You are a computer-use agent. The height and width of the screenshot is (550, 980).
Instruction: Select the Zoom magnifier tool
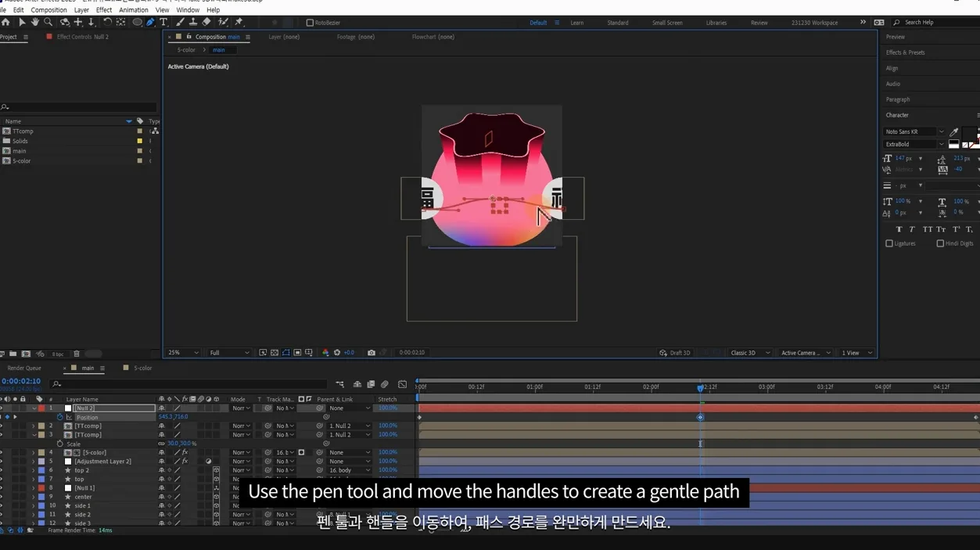click(47, 23)
